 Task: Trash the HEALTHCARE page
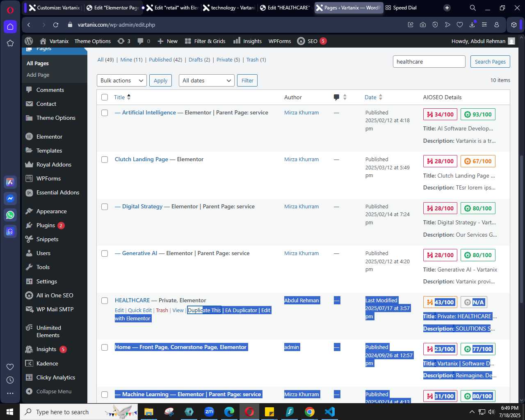click(x=162, y=310)
